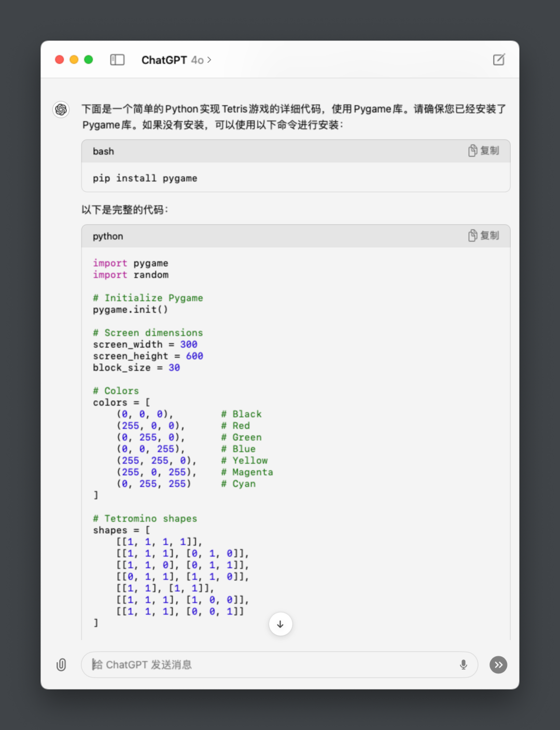Click the "pip install pygame" command text
This screenshot has height=730, width=560.
click(x=145, y=178)
